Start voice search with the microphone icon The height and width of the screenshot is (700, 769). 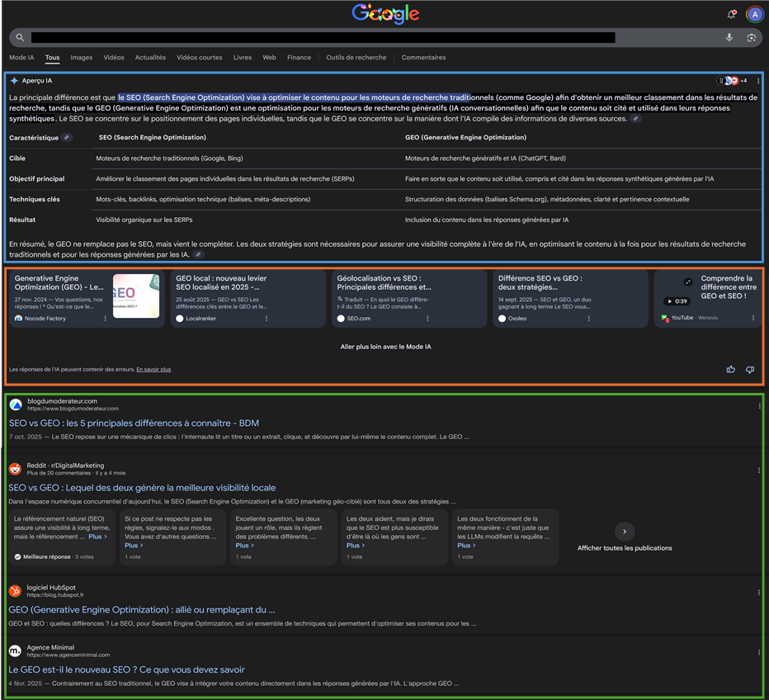pos(729,37)
